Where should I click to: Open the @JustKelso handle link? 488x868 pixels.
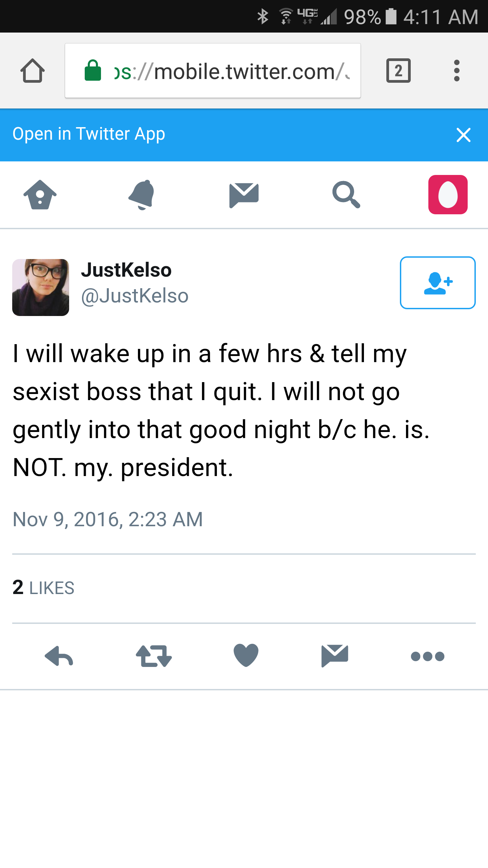coord(135,296)
